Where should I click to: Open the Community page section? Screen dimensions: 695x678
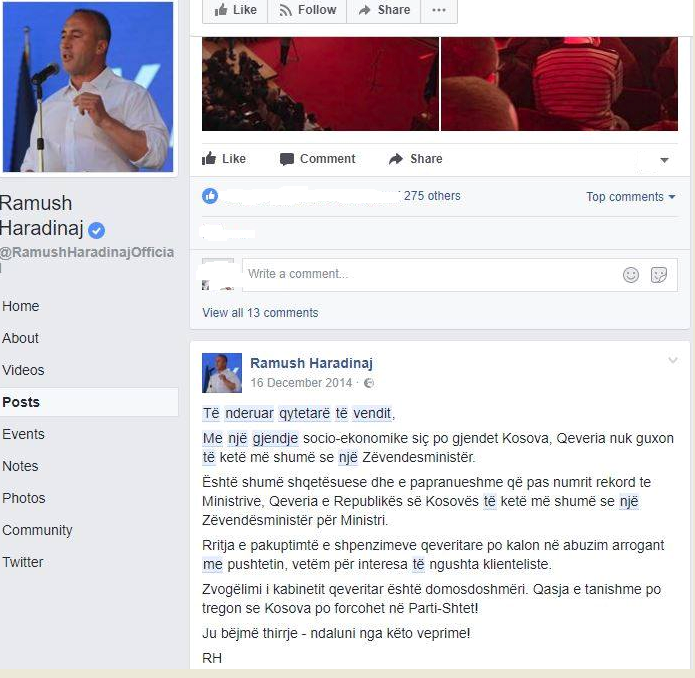(37, 530)
